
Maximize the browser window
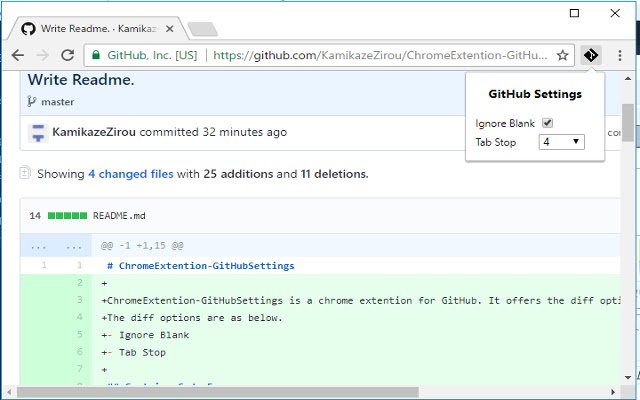(x=574, y=13)
